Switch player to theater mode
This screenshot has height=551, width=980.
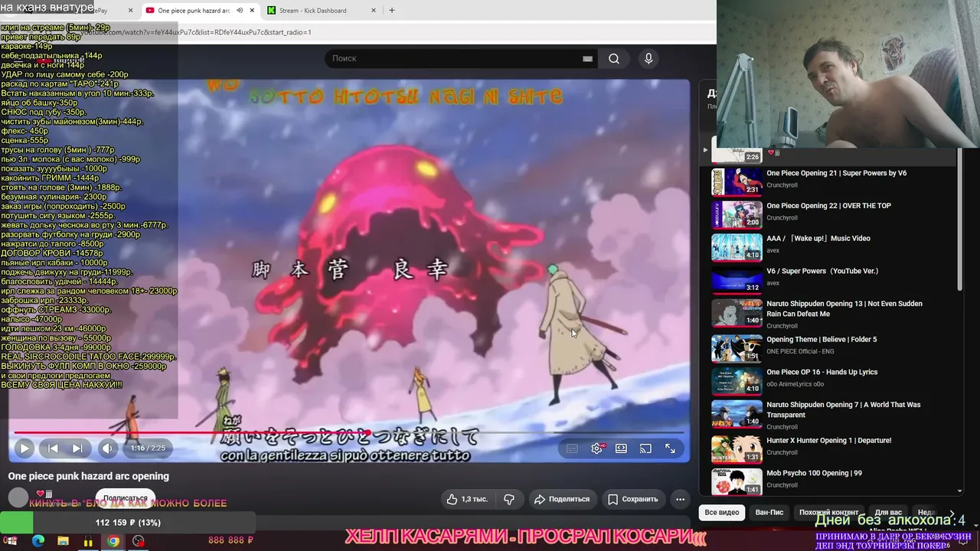tap(621, 448)
